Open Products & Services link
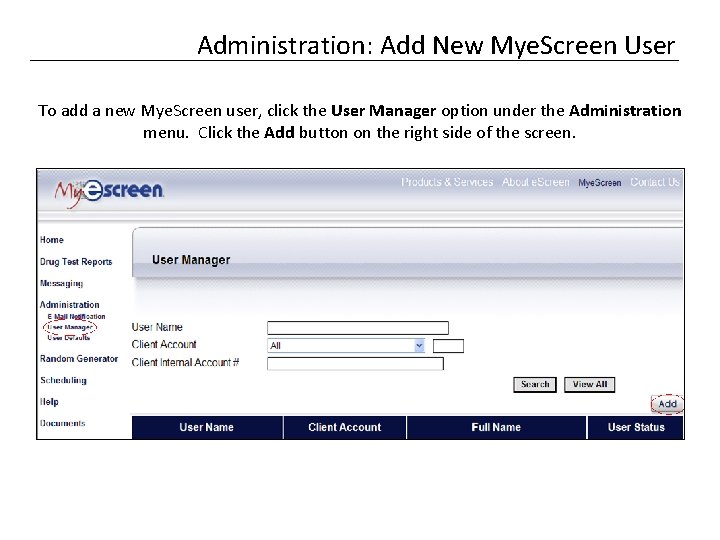This screenshot has width=720, height=540. point(447,182)
